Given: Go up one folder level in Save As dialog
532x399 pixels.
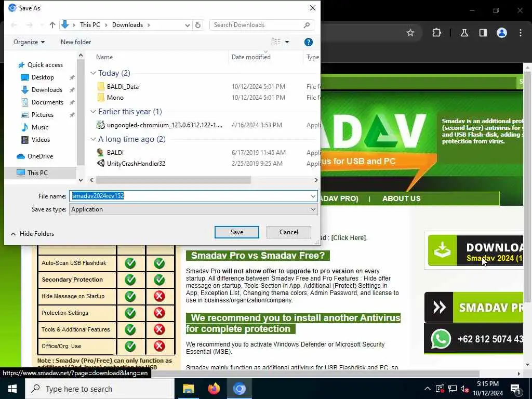Looking at the screenshot, I should click(x=52, y=25).
